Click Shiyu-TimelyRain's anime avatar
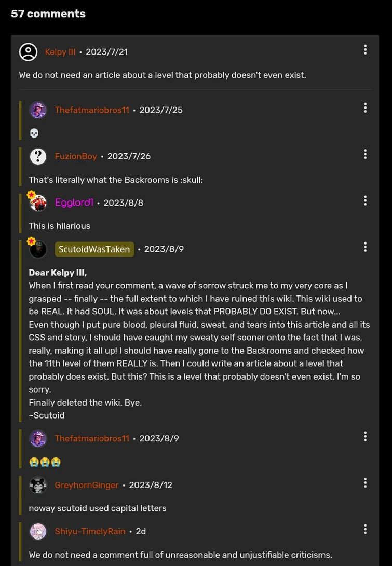Viewport: 392px width, 566px height. tap(38, 531)
